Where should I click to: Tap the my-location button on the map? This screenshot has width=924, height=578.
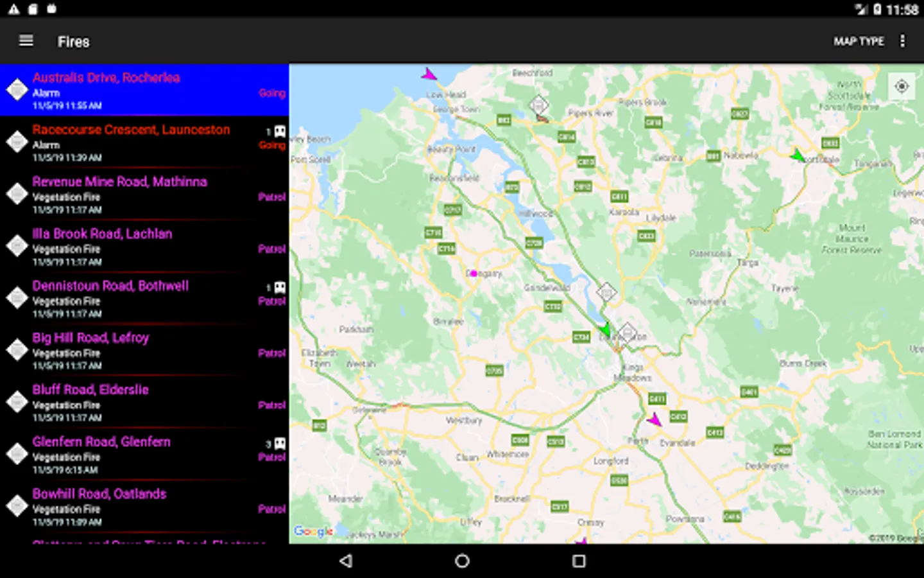902,85
